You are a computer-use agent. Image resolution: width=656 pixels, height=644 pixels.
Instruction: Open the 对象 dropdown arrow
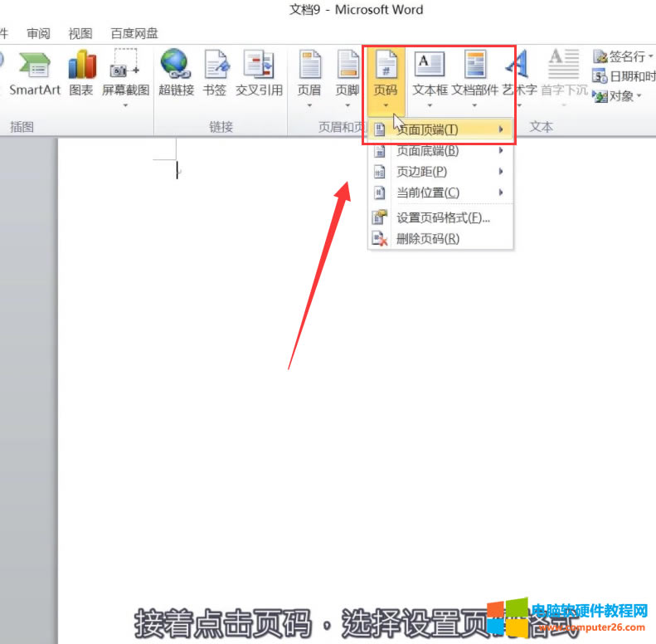[x=639, y=96]
